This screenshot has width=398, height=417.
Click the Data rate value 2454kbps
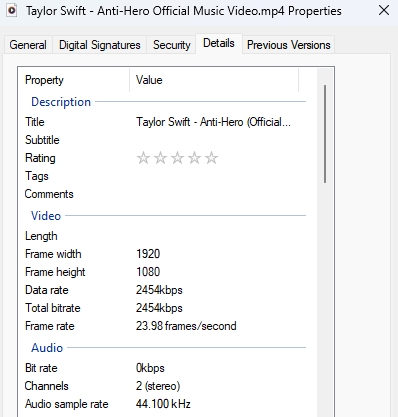point(159,290)
